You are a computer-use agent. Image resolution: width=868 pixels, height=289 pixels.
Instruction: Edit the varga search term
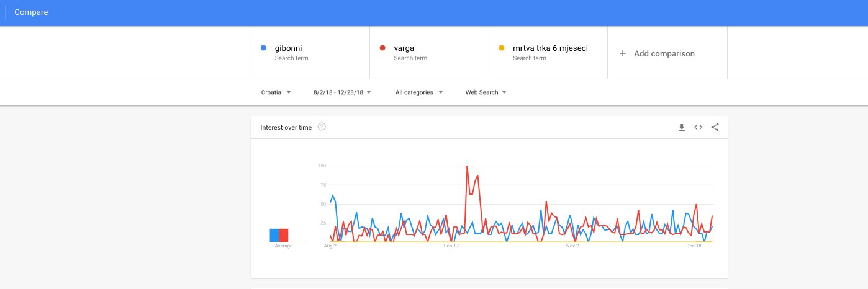click(x=429, y=53)
